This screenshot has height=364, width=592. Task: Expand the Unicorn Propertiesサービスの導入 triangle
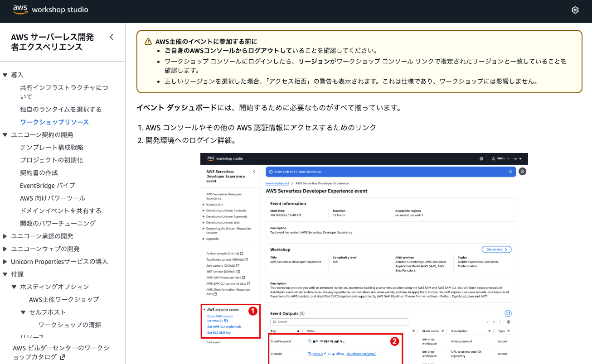(5, 262)
